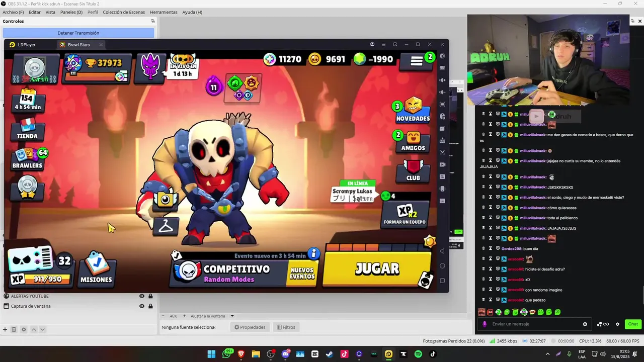Viewport: 644px width, 362px height.
Task: Close the Brawl Stars tab in LDPlayer
Action: 101,45
